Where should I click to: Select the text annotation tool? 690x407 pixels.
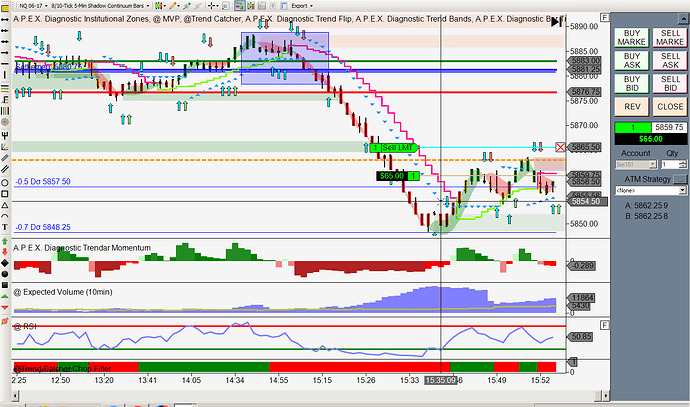[5, 227]
